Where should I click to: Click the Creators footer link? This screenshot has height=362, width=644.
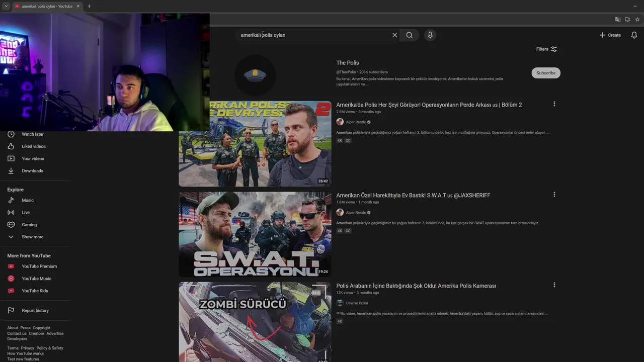(x=36, y=333)
